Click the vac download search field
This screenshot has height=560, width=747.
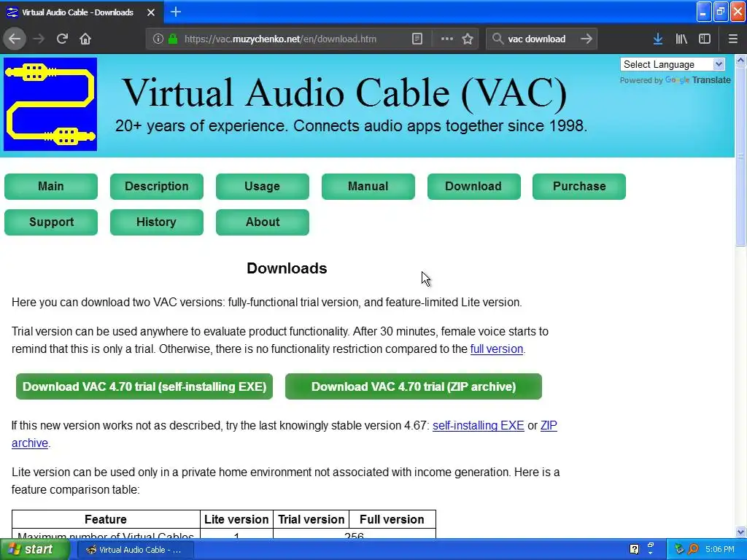pyautogui.click(x=541, y=39)
